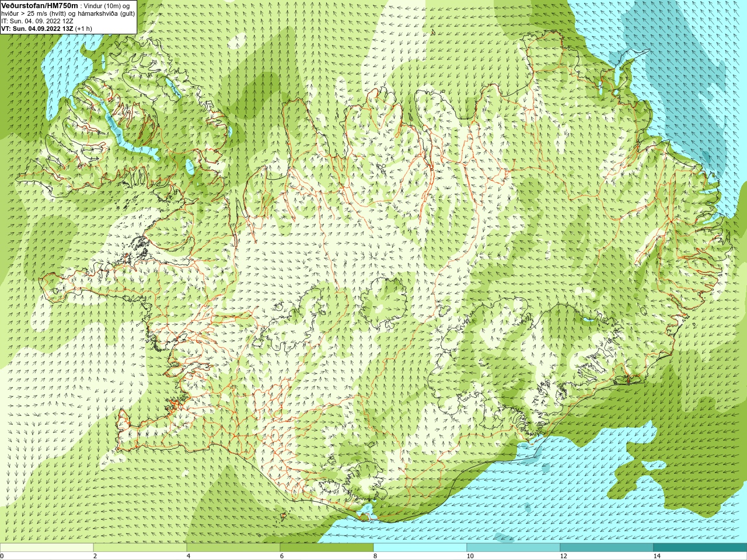747x560 pixels.
Task: Click the olive green 6–8 m/s legend segment
Action: tap(327, 548)
